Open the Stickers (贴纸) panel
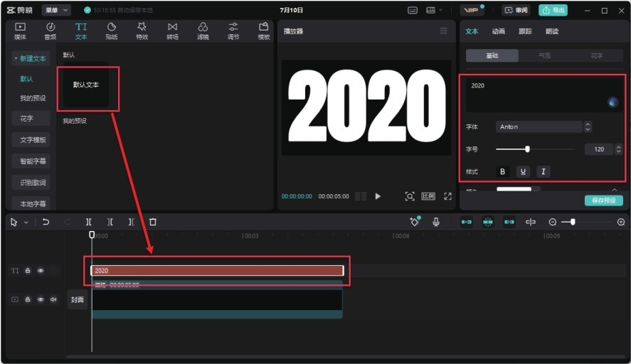Viewport: 631px width, 364px height. (112, 31)
